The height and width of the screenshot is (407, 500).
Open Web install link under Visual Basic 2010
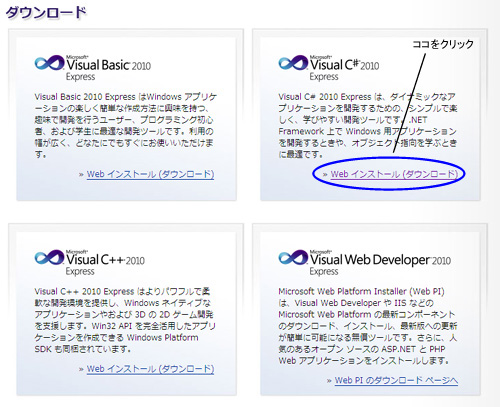point(150,174)
